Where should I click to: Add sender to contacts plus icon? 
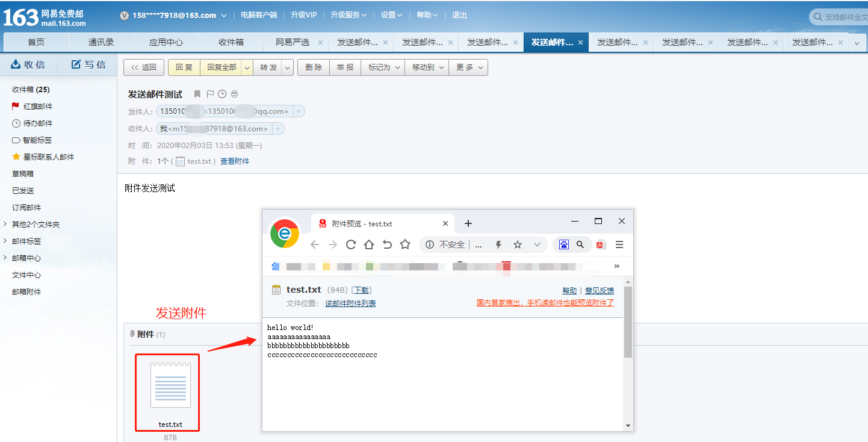point(299,111)
